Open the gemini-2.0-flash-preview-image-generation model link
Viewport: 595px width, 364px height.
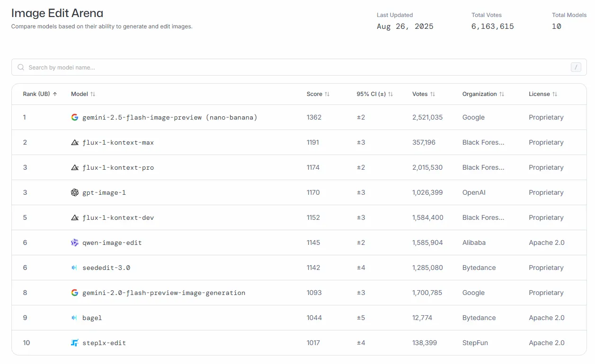[x=164, y=293]
